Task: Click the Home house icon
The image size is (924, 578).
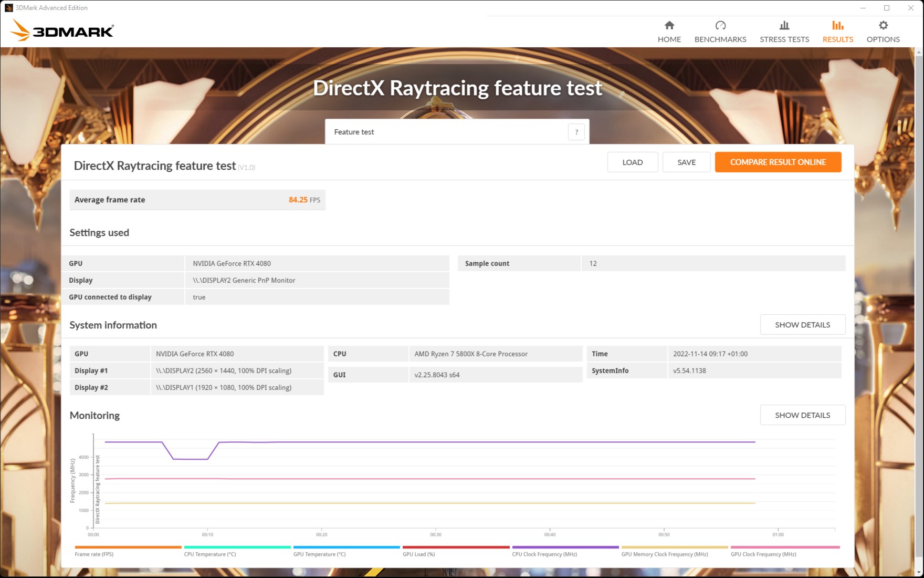Action: 669,25
